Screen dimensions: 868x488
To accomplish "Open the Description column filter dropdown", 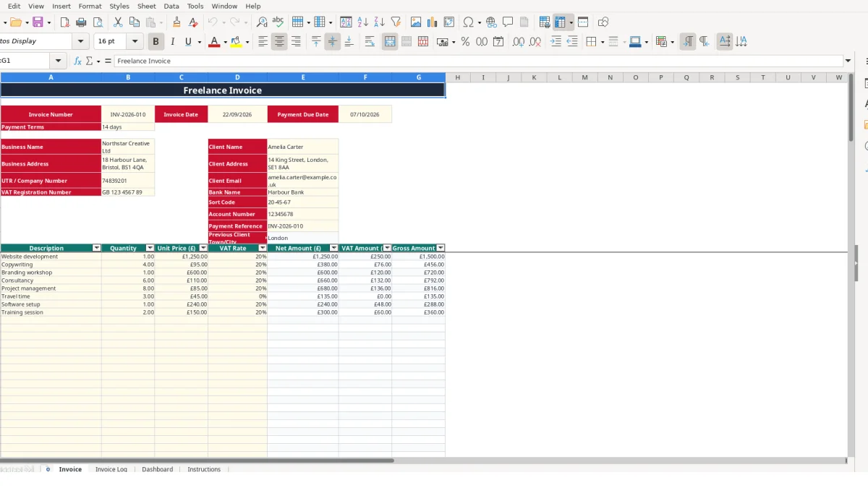I will click(97, 248).
